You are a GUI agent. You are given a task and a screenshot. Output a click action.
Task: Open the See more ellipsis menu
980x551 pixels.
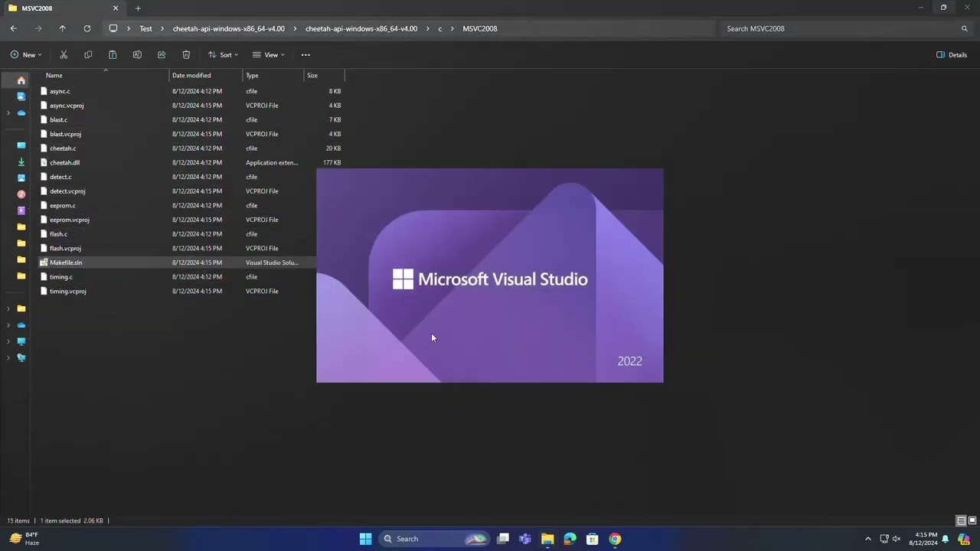(305, 55)
